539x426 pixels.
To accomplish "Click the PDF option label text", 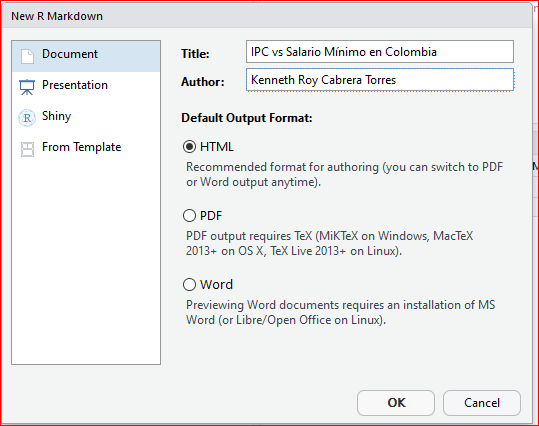I will 211,216.
